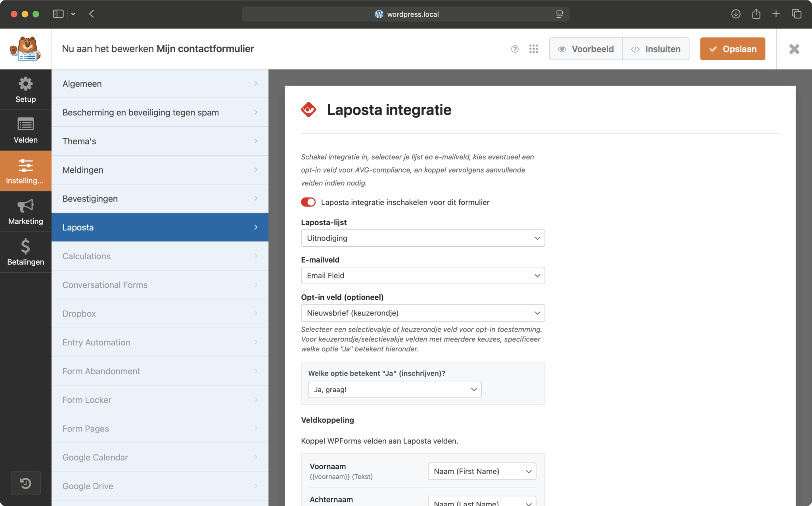
Task: Open the Velden fields panel
Action: 25,130
